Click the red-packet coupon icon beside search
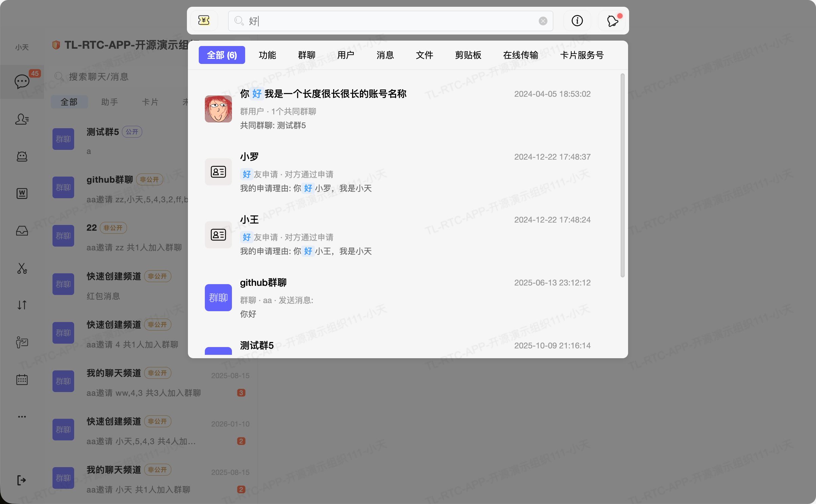 (204, 21)
